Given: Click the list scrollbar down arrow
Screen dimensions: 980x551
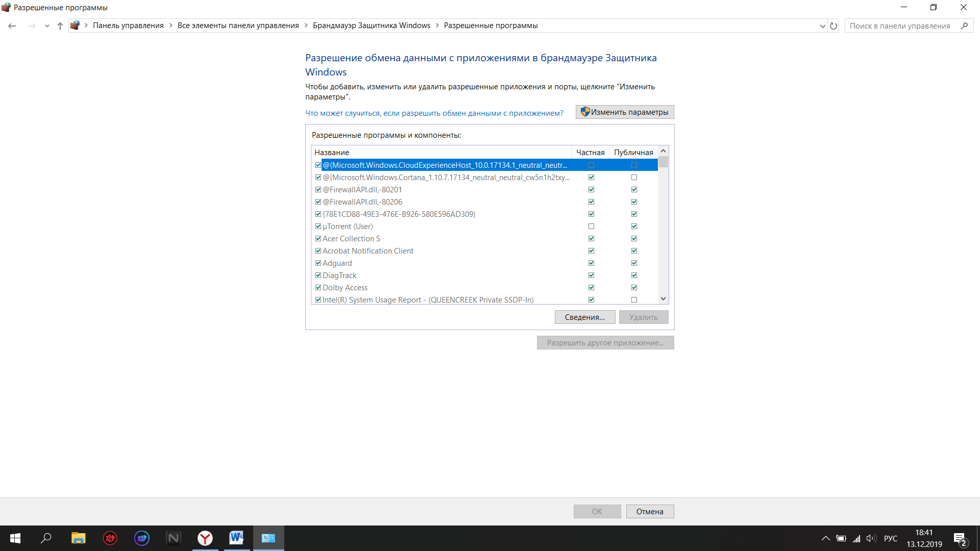Looking at the screenshot, I should click(x=663, y=299).
